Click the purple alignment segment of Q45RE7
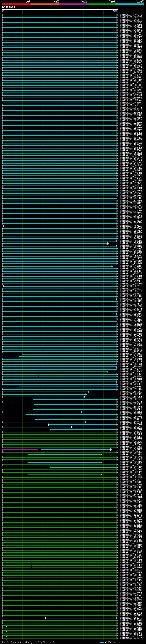 (x=20, y=450)
